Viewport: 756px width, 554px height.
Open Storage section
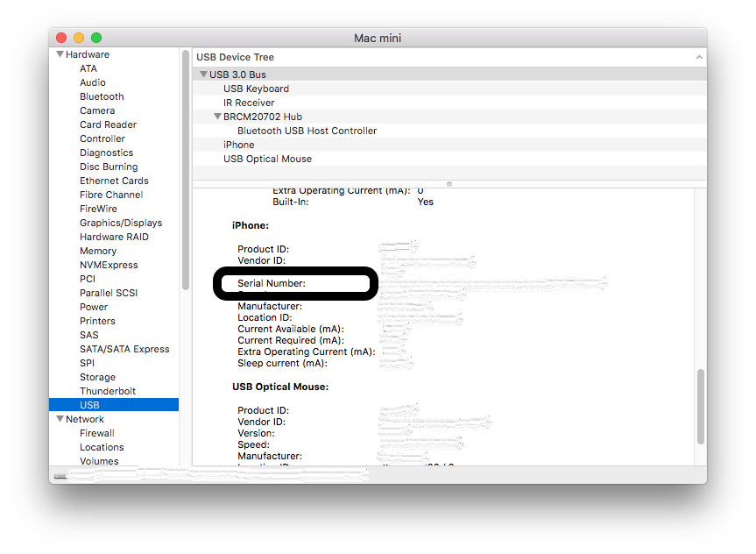97,376
